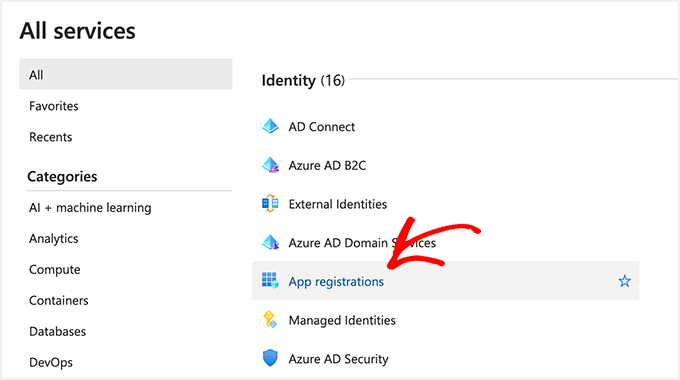Click the Azure AD Domain Services icon
680x380 pixels.
click(270, 242)
